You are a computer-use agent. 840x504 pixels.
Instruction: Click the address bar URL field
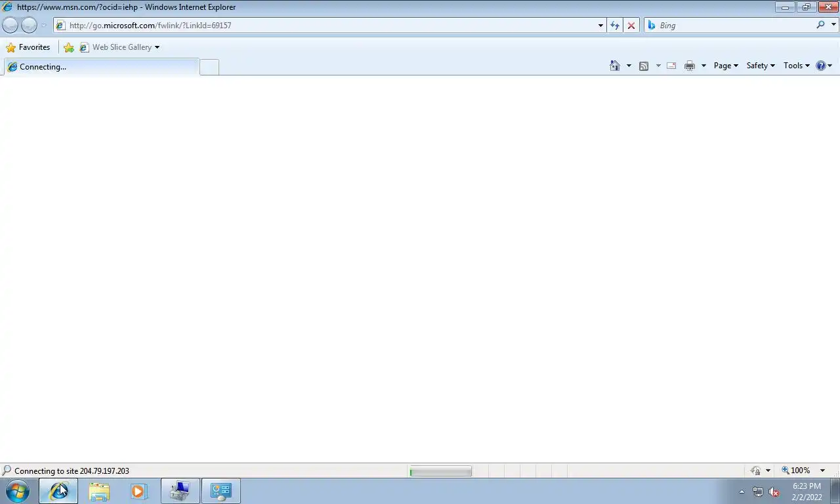[x=325, y=26]
